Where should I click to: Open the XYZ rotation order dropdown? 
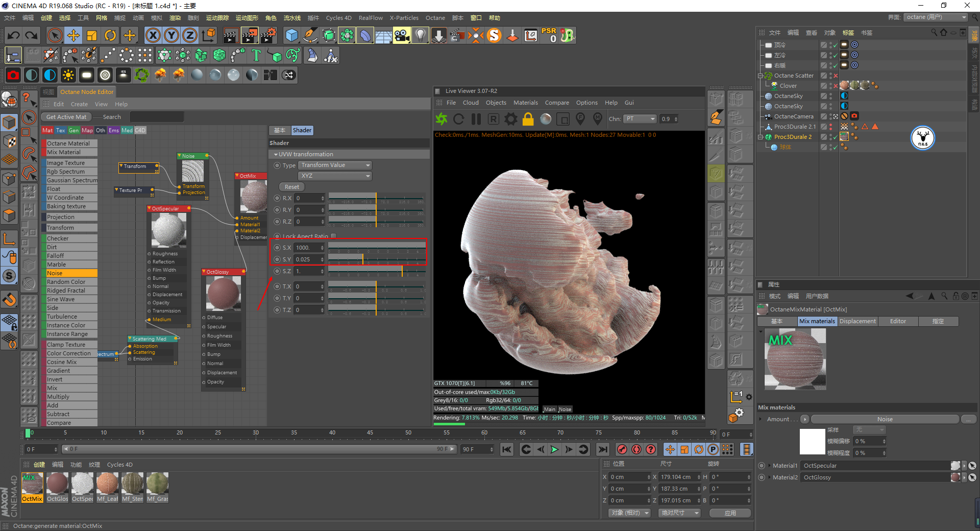click(335, 176)
